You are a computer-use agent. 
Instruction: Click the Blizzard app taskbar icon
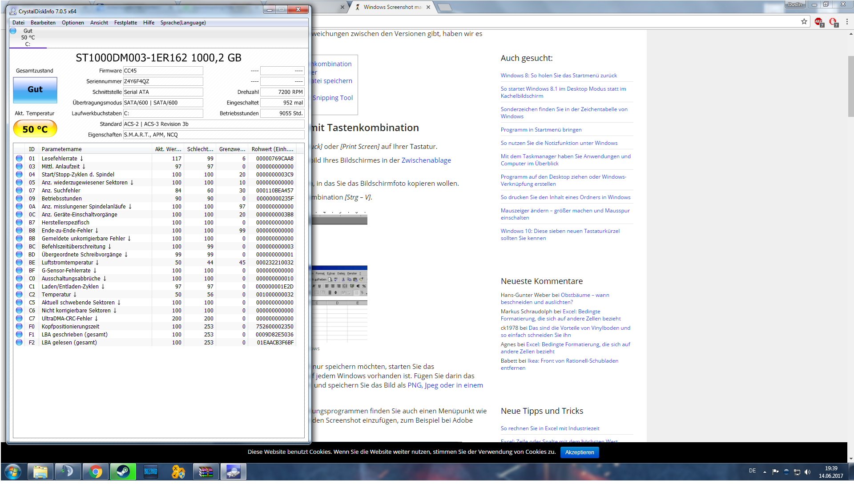click(151, 472)
